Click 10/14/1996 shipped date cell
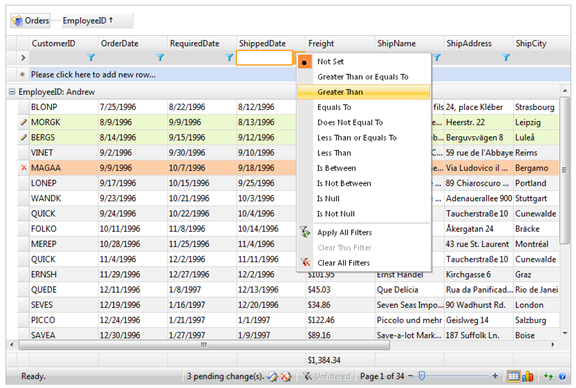576x388 pixels. pyautogui.click(x=271, y=229)
